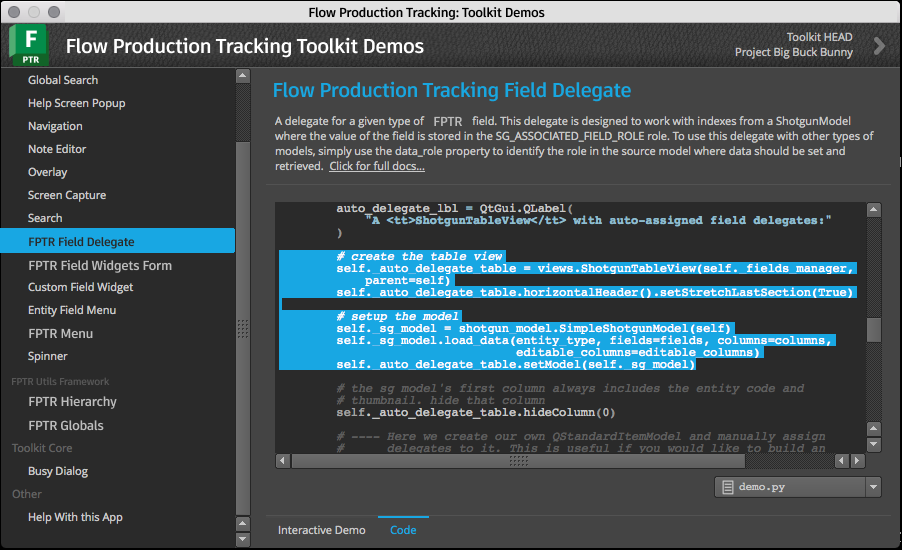Viewport: 902px width, 550px height.
Task: Open the 'Click for full docs...' link
Action: (x=377, y=166)
